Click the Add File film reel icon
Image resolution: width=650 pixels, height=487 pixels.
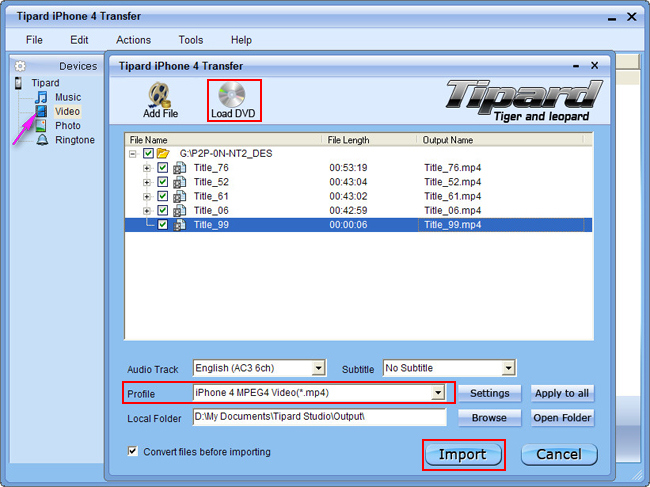click(x=159, y=94)
